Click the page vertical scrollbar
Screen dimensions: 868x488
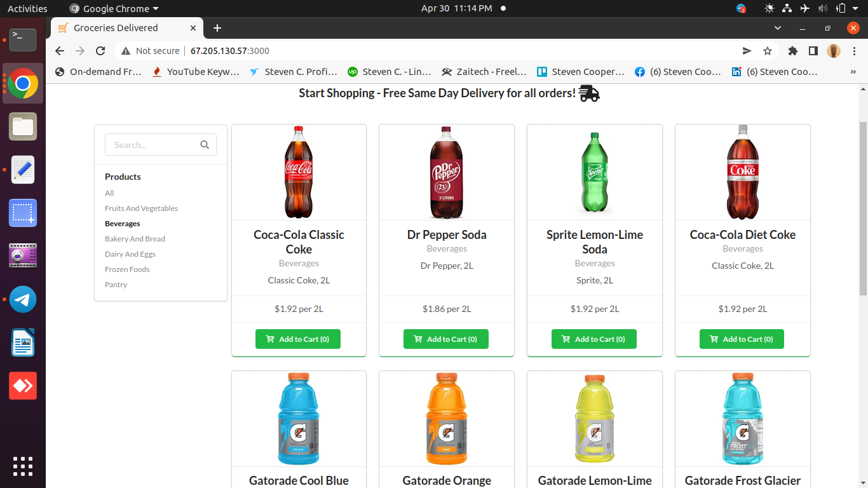(x=863, y=209)
